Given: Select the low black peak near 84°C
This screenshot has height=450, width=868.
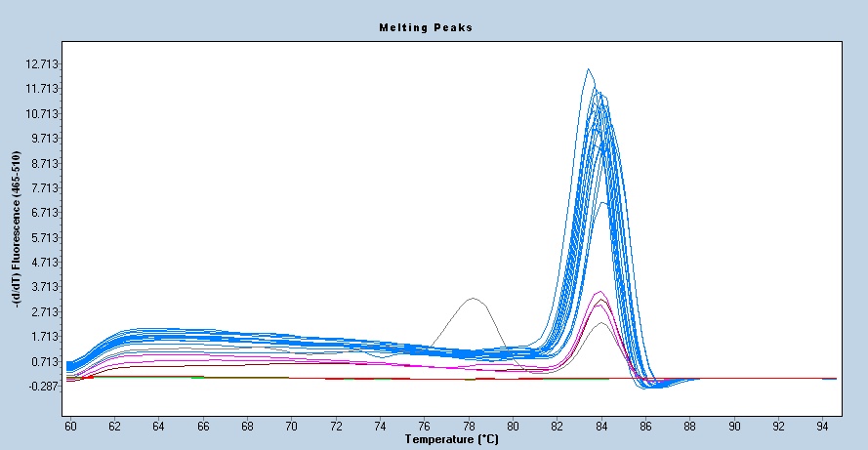Looking at the screenshot, I should pyautogui.click(x=602, y=323).
